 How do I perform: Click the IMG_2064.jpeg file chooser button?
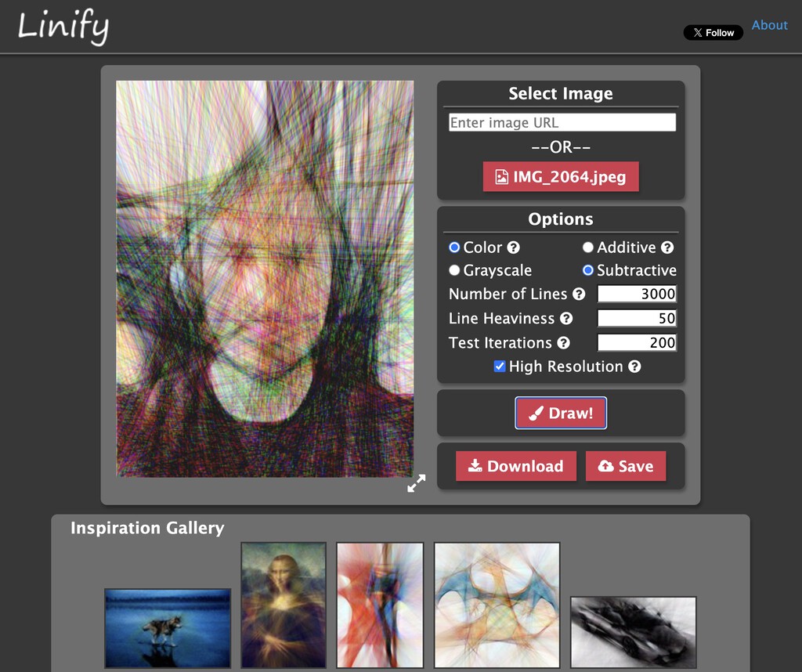(x=561, y=177)
